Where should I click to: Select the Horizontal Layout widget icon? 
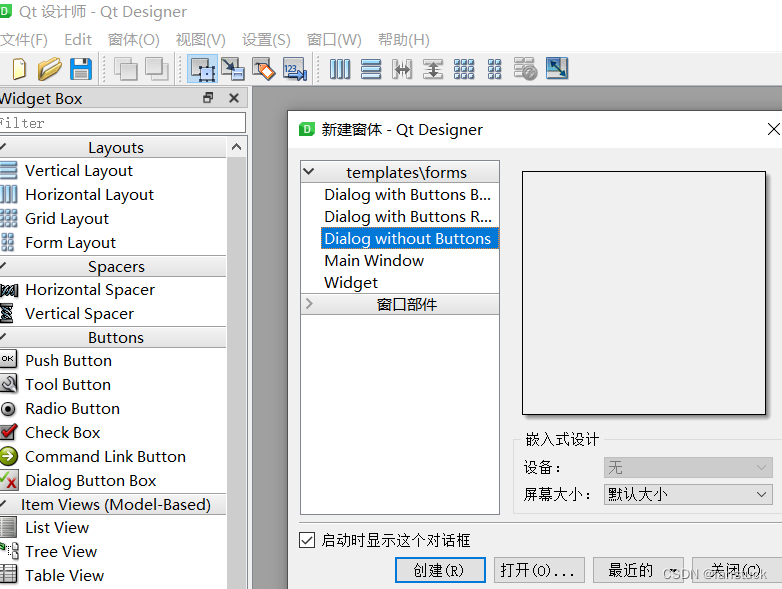pyautogui.click(x=8, y=195)
